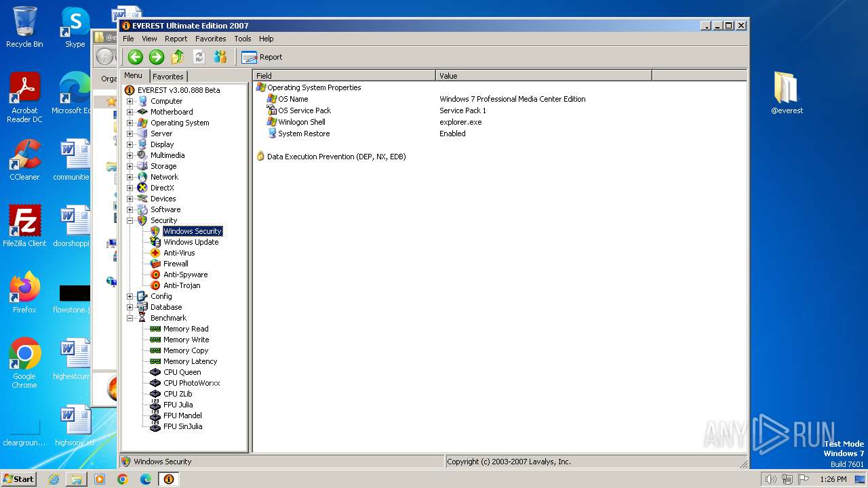Click the Up level toolbar icon
This screenshot has height=488, width=868.
pos(178,57)
